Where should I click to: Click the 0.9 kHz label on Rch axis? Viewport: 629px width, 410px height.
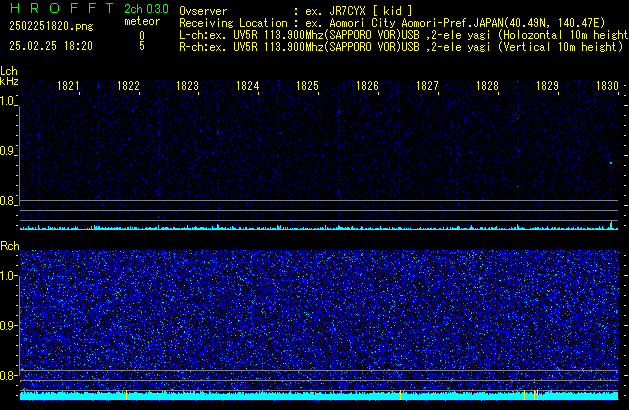click(x=7, y=325)
